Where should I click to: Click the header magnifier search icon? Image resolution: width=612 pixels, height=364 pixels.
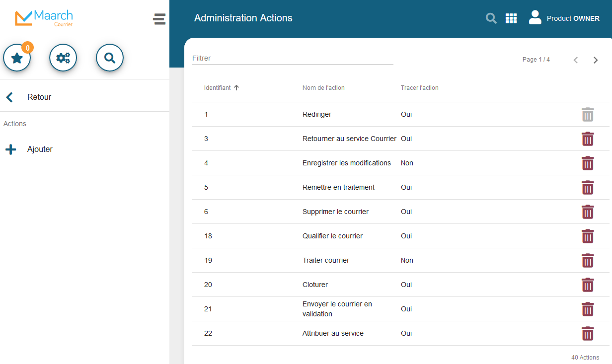click(491, 18)
